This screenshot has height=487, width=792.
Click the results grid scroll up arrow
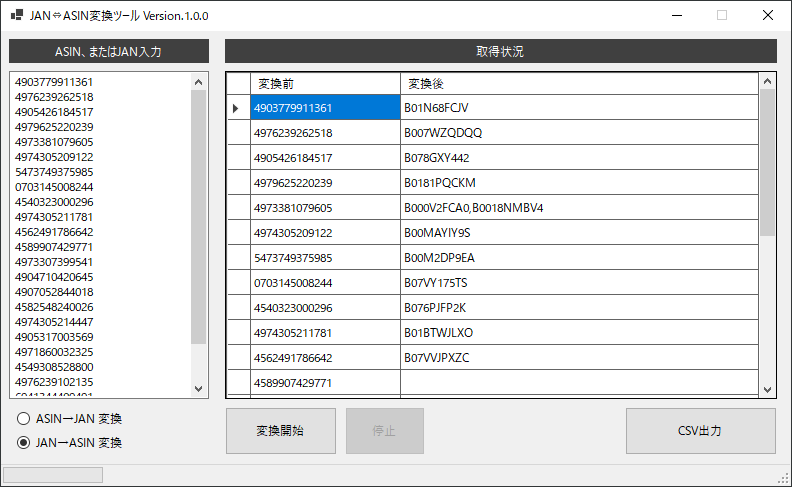pyautogui.click(x=767, y=81)
